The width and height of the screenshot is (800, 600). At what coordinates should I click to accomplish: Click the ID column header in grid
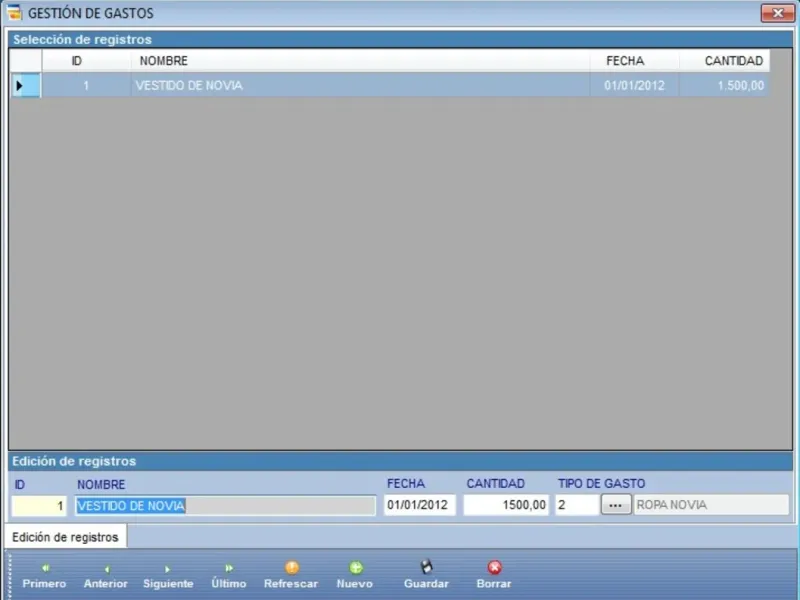(x=86, y=61)
